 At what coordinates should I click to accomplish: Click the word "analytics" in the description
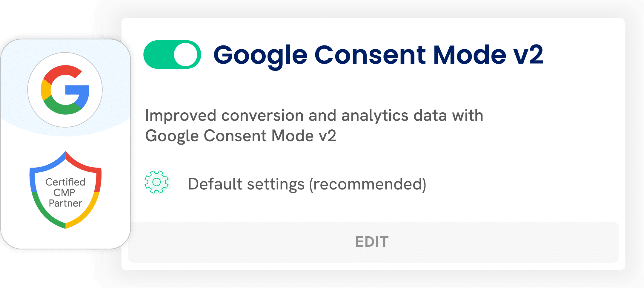pos(374,116)
